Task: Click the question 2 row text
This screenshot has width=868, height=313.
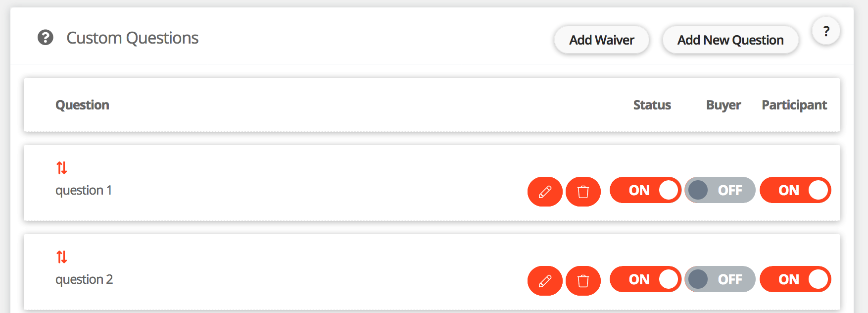Action: click(84, 280)
